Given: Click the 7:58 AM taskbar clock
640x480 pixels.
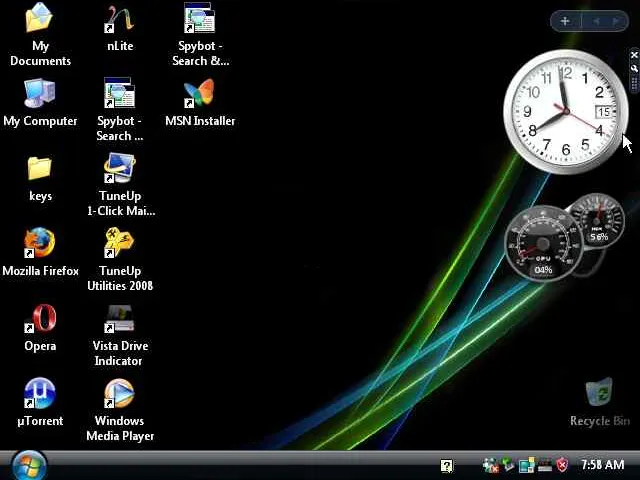Looking at the screenshot, I should click(x=602, y=465).
